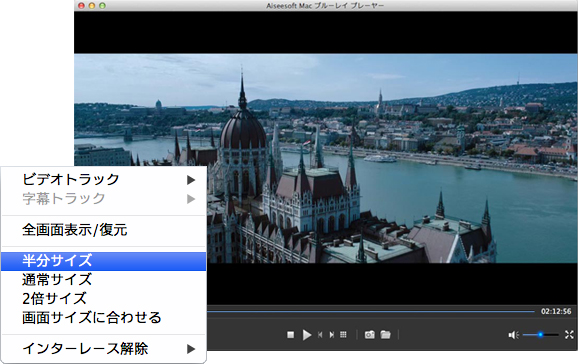This screenshot has height=364, width=578.
Task: Adjust the volume slider
Action: [540, 334]
